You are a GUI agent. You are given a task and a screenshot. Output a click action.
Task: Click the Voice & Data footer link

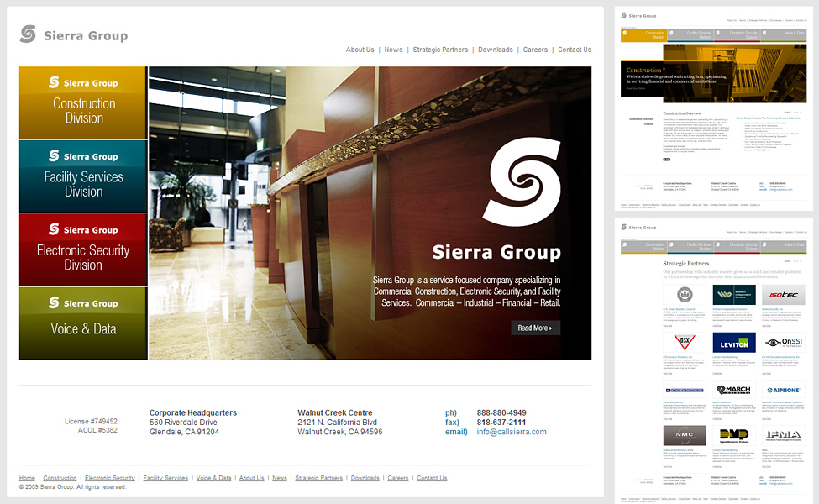pos(213,478)
